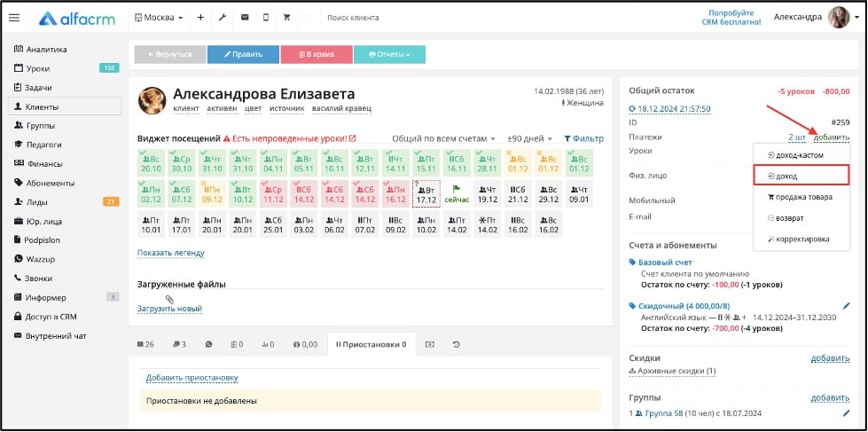Viewport: 868px width, 432px height.
Task: Expand the ±90 дней period dropdown
Action: tap(529, 138)
